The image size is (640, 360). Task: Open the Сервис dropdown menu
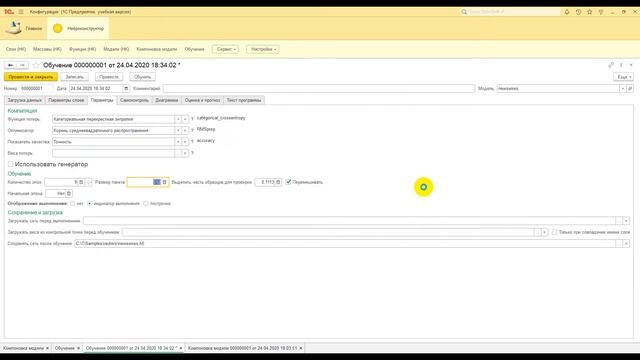click(x=225, y=49)
